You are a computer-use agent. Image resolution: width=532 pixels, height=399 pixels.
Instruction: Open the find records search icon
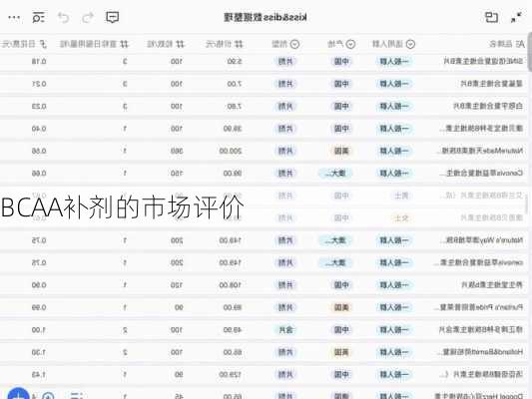click(x=38, y=17)
